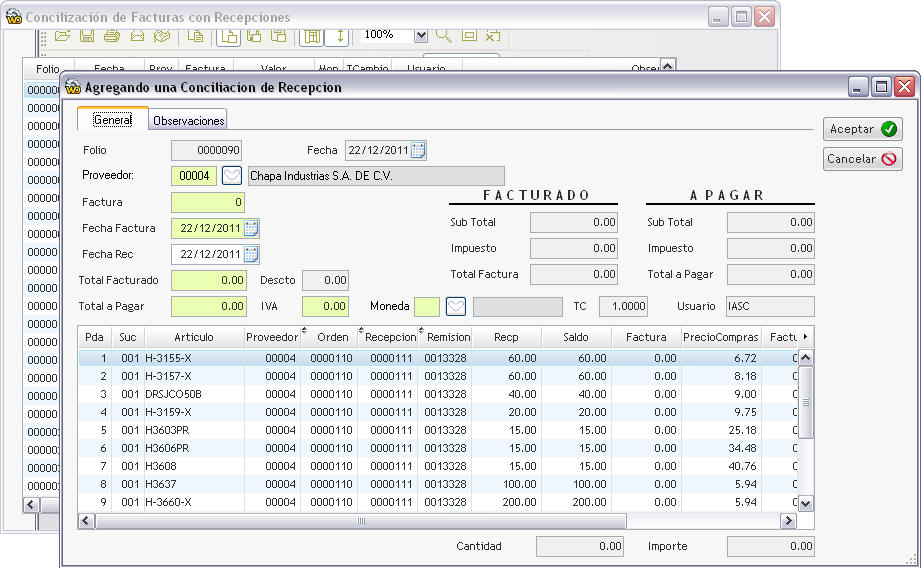Sort by the Recepcion column header
This screenshot has width=921, height=568.
tap(390, 337)
